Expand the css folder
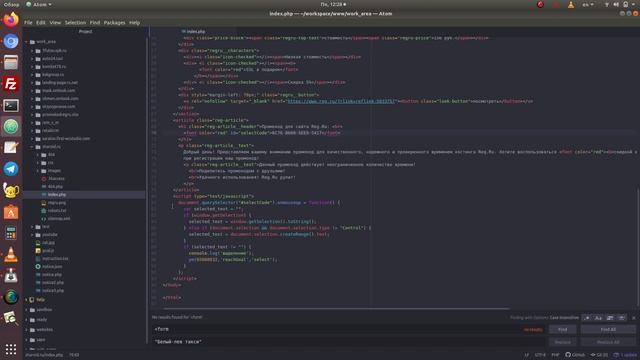This screenshot has height=360, width=640. pyautogui.click(x=38, y=162)
